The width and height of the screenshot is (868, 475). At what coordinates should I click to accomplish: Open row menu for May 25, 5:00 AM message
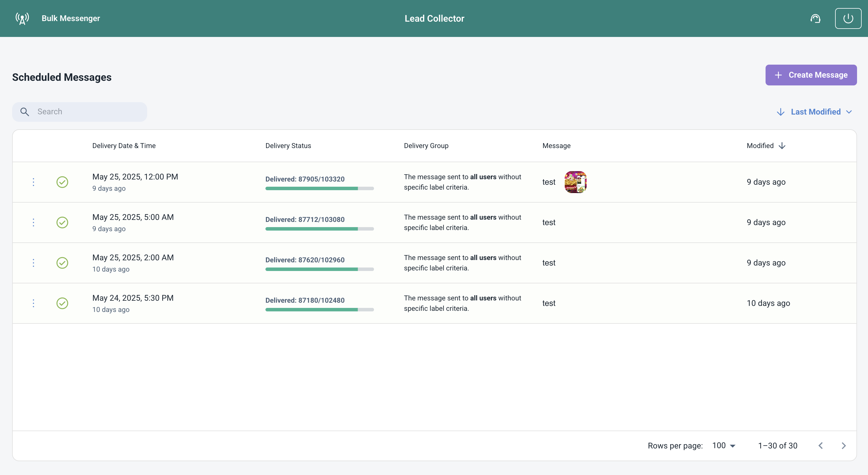point(33,222)
